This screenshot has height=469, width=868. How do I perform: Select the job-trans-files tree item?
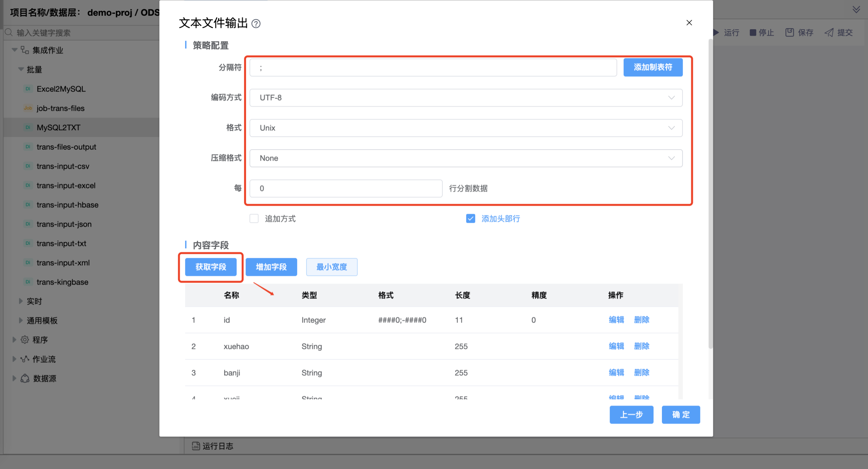60,108
